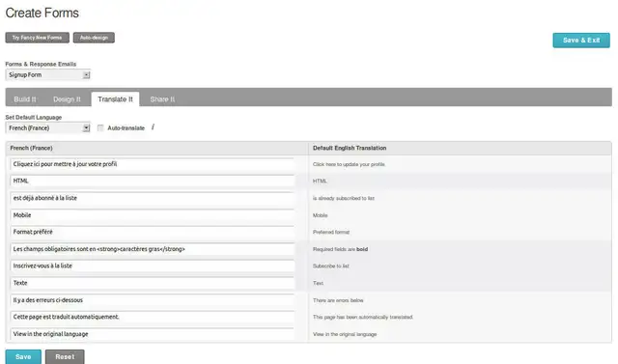Click the Auto-translate info icon

point(153,127)
